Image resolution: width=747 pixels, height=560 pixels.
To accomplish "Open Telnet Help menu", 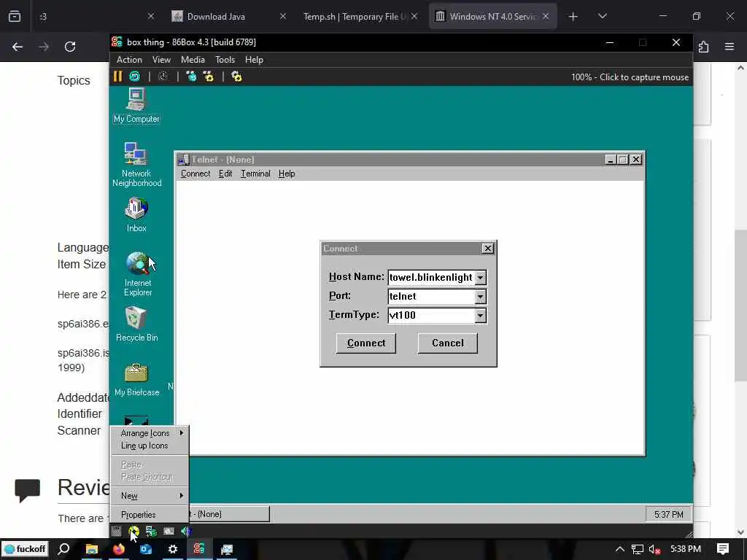I will tap(286, 174).
